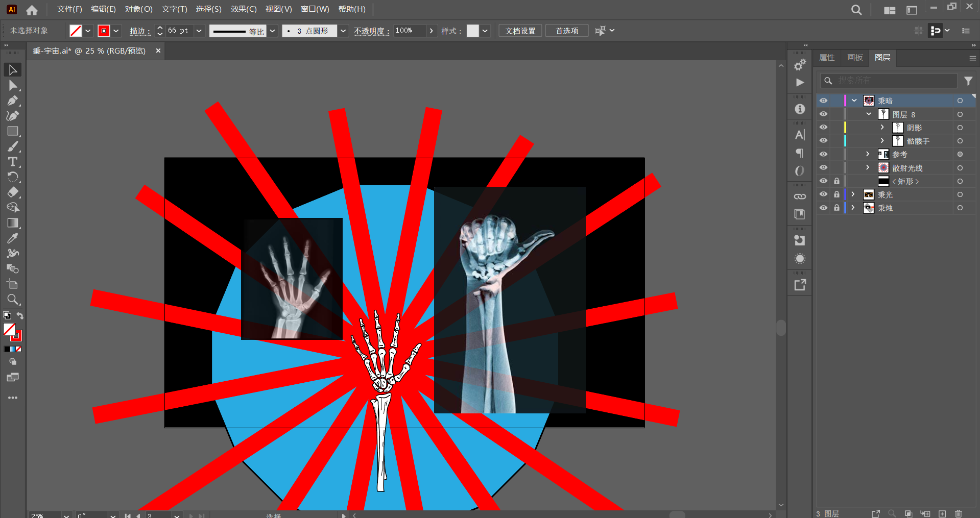Click the stroke color swatch in control bar
Screen dimensions: 980x518
pos(104,31)
